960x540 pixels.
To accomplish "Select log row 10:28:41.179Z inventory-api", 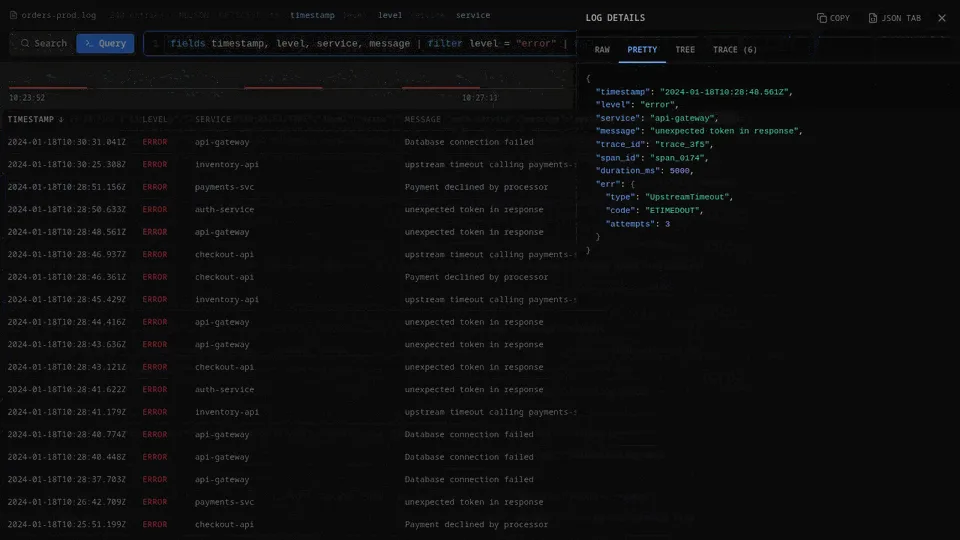I will click(x=288, y=412).
